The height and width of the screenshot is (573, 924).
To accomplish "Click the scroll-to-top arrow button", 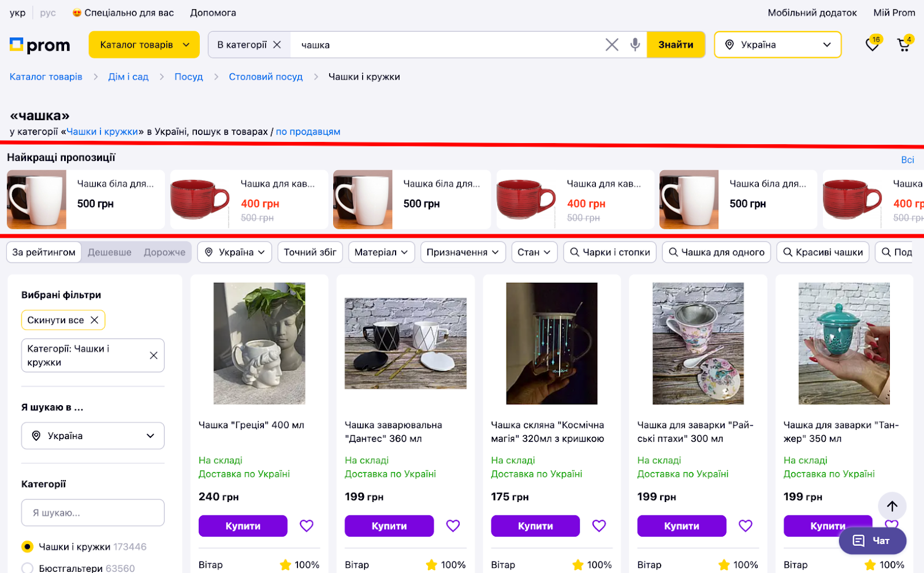I will pos(892,506).
